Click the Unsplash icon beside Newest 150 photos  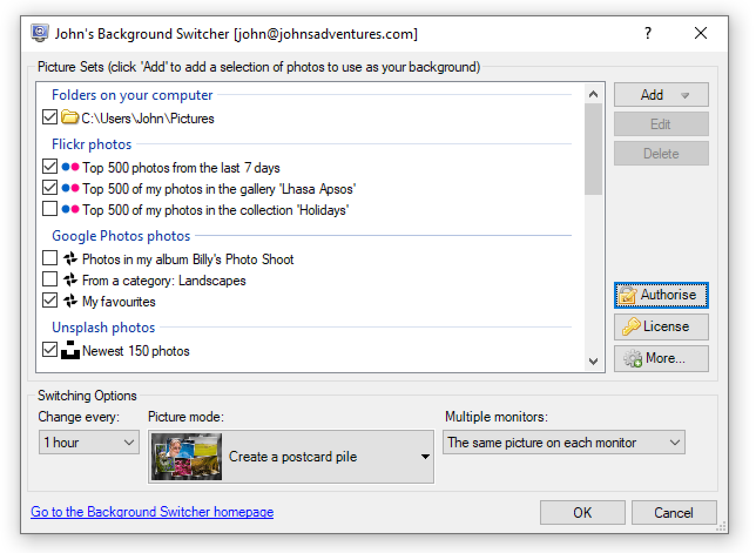click(x=70, y=350)
